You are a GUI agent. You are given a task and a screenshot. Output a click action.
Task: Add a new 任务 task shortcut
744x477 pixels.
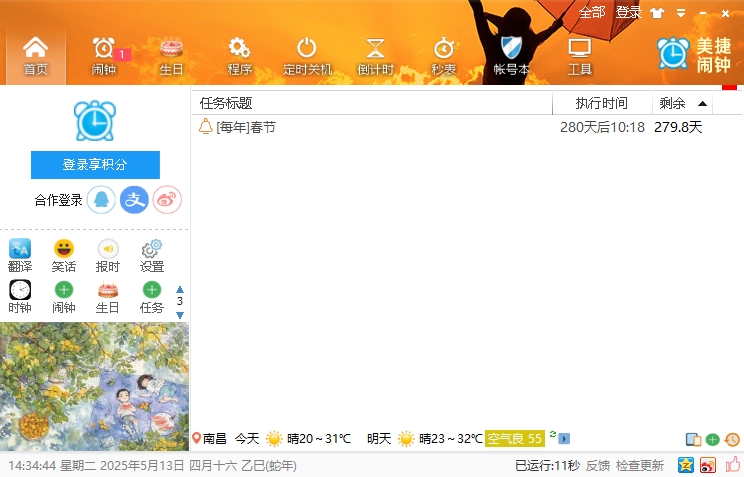coord(152,297)
